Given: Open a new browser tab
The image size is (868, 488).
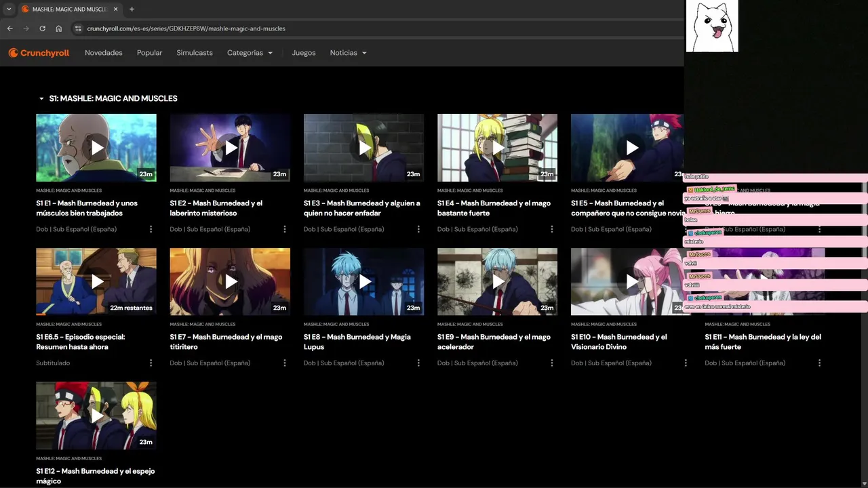Looking at the screenshot, I should coord(132,9).
